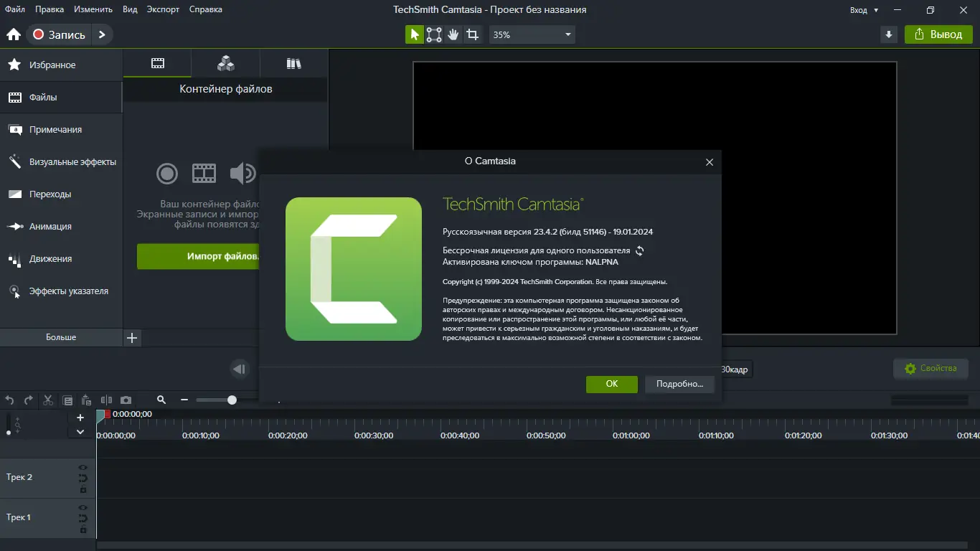
Task: Take a snapshot with the camera icon
Action: click(126, 400)
